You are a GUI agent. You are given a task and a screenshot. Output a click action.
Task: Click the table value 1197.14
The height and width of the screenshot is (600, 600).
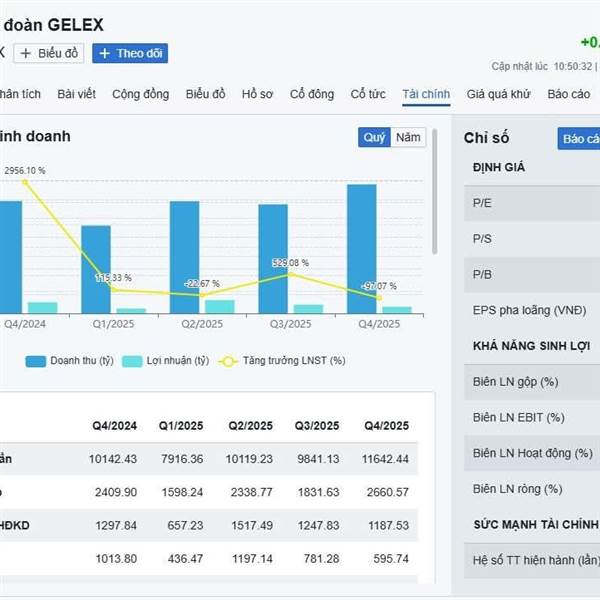pos(252,559)
